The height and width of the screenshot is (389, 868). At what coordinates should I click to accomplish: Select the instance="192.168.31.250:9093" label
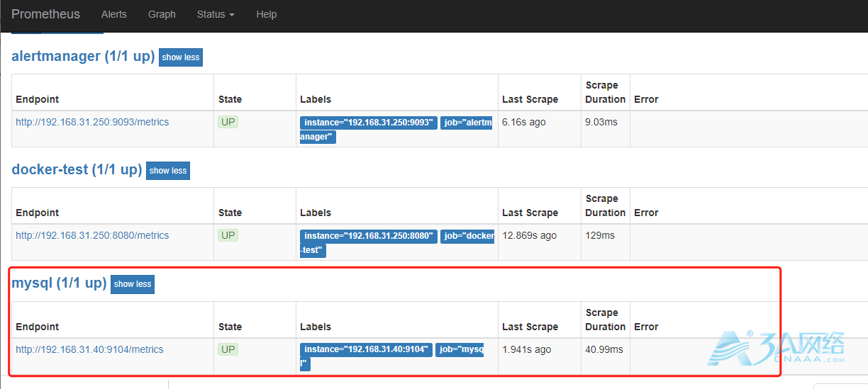click(368, 123)
